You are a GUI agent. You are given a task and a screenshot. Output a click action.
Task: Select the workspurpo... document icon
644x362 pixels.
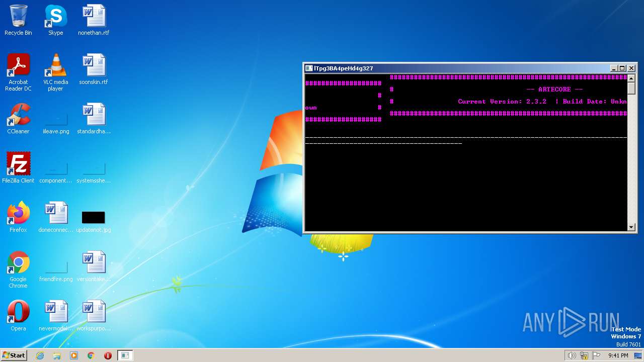[94, 316]
